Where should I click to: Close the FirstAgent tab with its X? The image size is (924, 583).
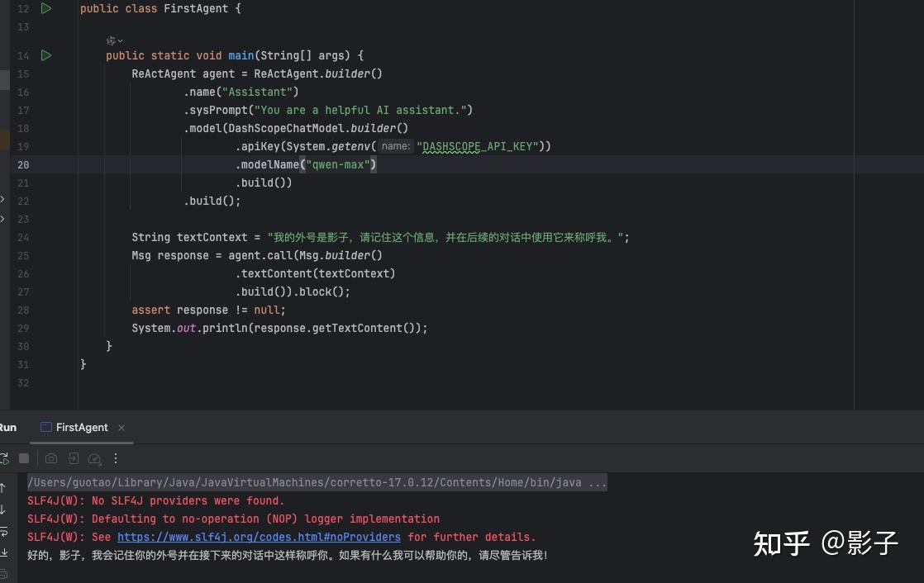pyautogui.click(x=121, y=428)
